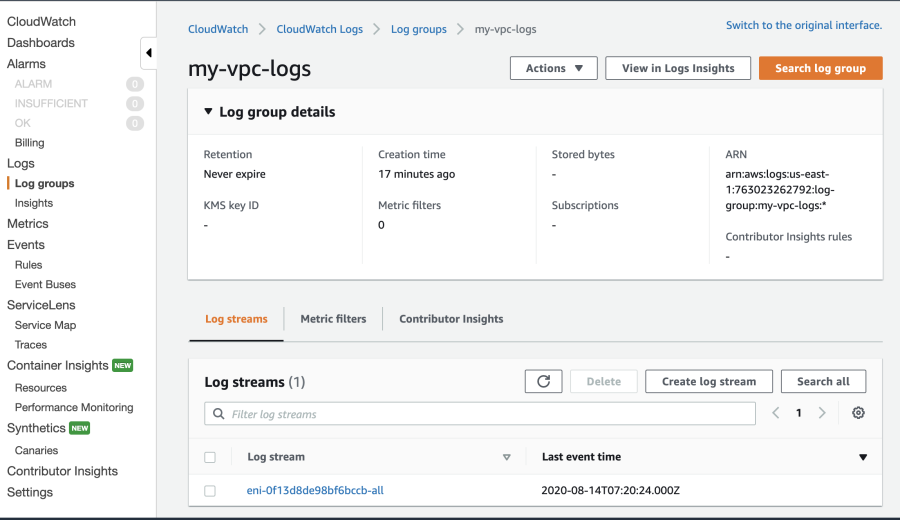Image resolution: width=900 pixels, height=520 pixels.
Task: Open log streams table settings gear
Action: (x=858, y=413)
